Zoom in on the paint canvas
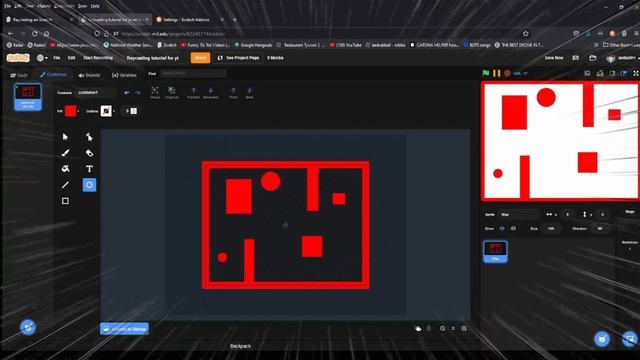This screenshot has height=360, width=640. (x=464, y=328)
